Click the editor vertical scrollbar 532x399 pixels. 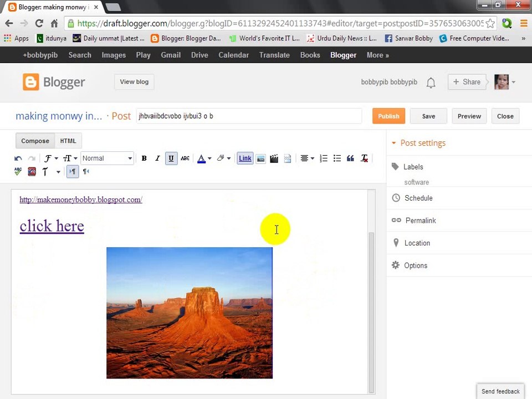tap(371, 312)
